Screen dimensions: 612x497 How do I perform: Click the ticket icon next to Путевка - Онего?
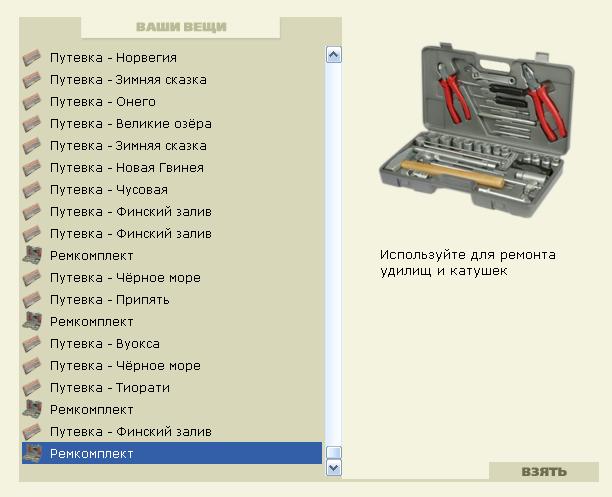click(31, 102)
